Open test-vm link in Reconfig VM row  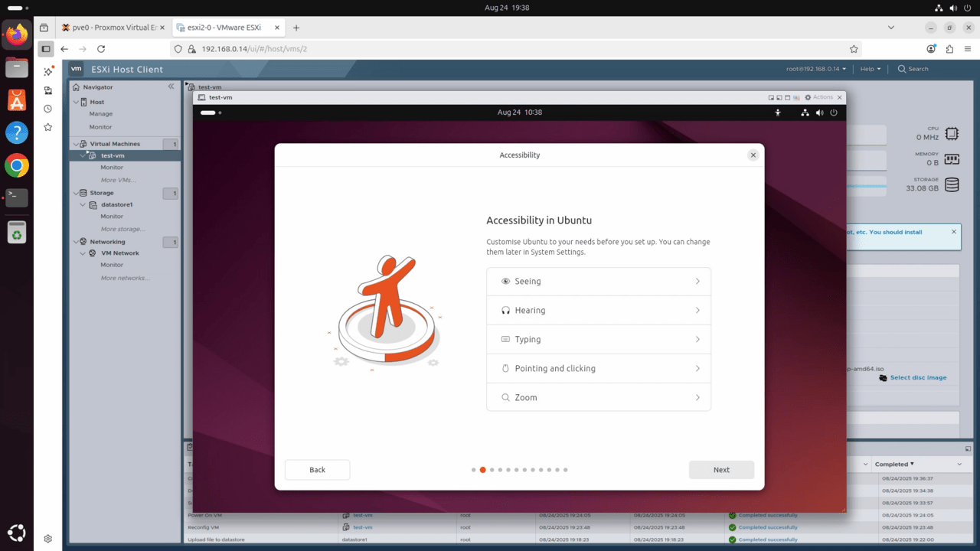pos(362,527)
